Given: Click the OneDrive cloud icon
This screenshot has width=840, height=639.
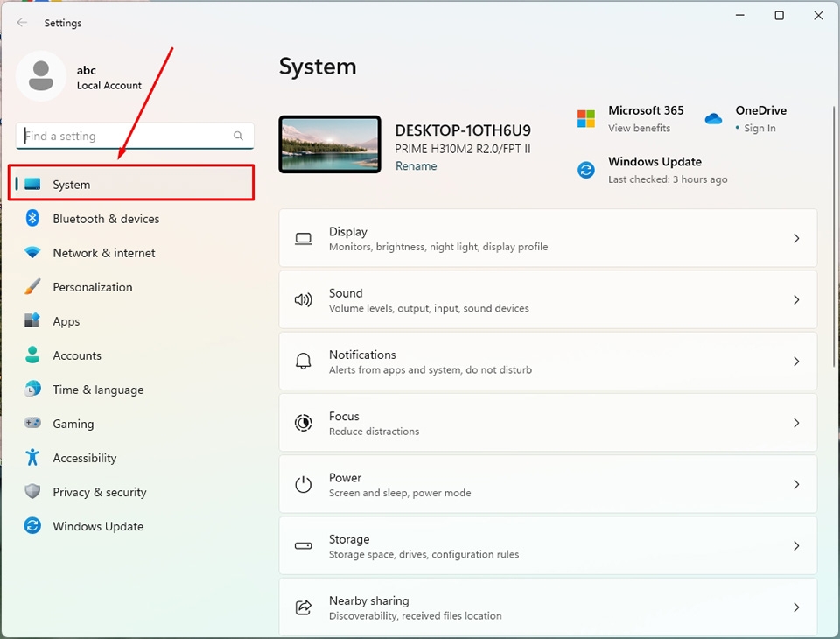Looking at the screenshot, I should 714,118.
